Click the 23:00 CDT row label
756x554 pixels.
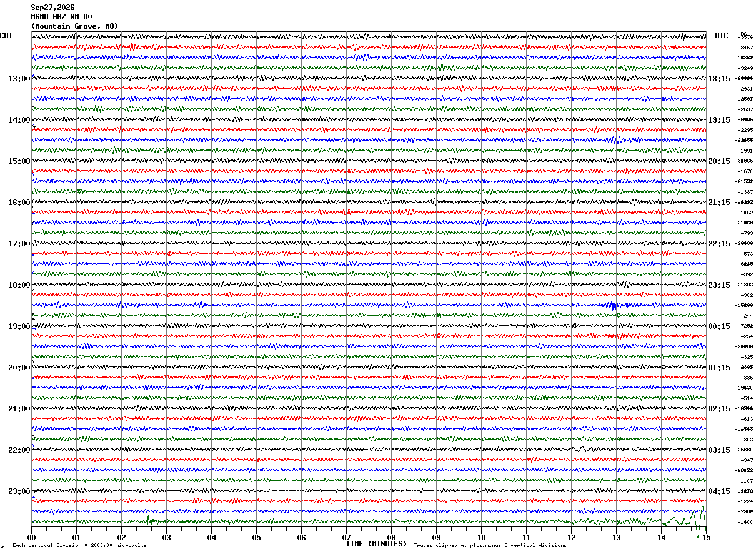(x=19, y=491)
